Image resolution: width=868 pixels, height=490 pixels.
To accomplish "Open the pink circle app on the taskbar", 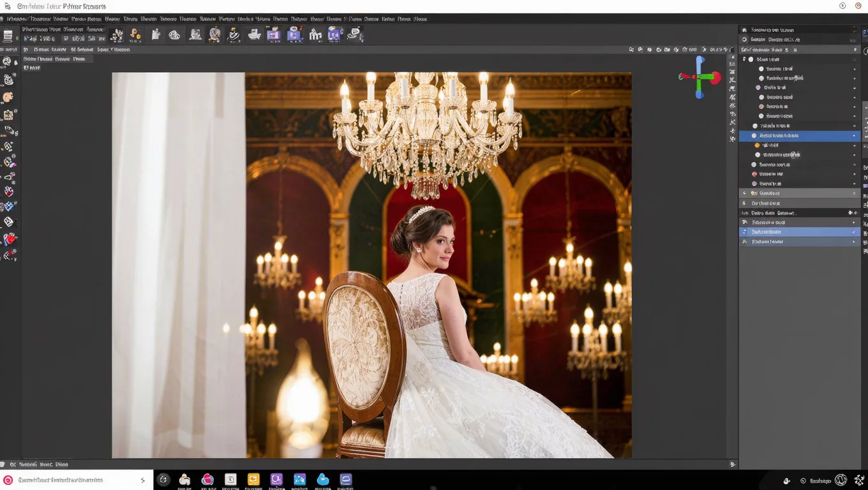I will (207, 480).
